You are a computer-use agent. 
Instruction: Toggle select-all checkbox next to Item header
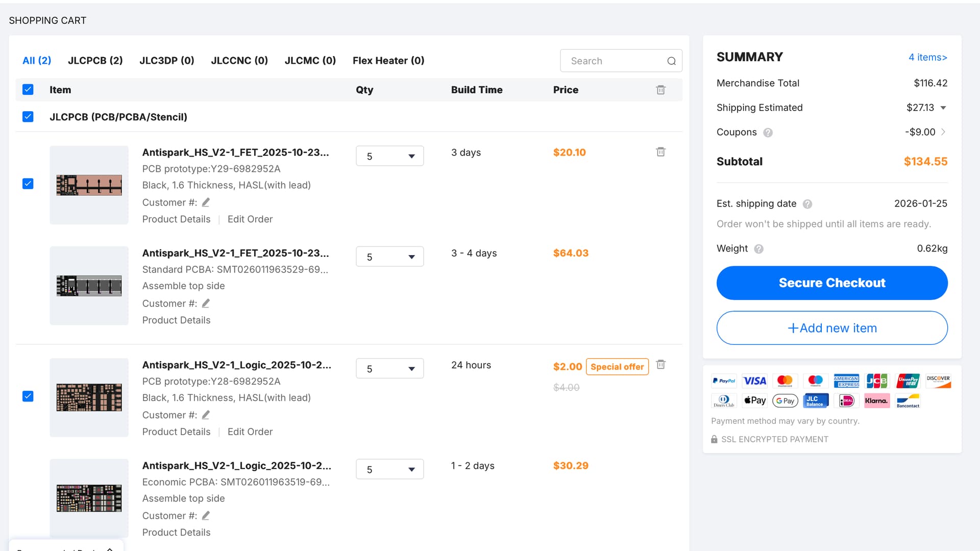pos(28,90)
